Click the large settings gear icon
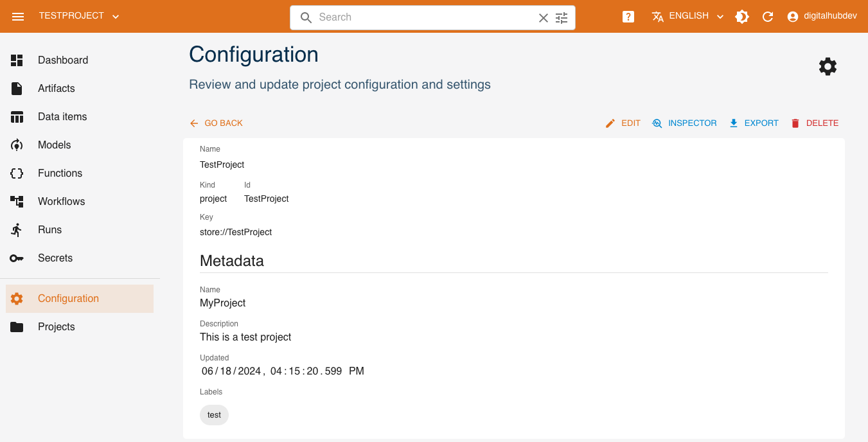The width and height of the screenshot is (868, 442). click(828, 67)
